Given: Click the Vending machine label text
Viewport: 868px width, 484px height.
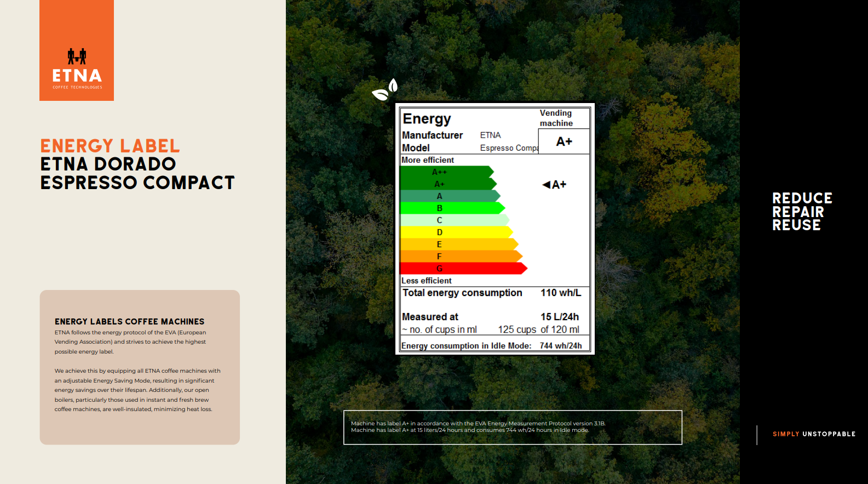Looking at the screenshot, I should click(556, 118).
